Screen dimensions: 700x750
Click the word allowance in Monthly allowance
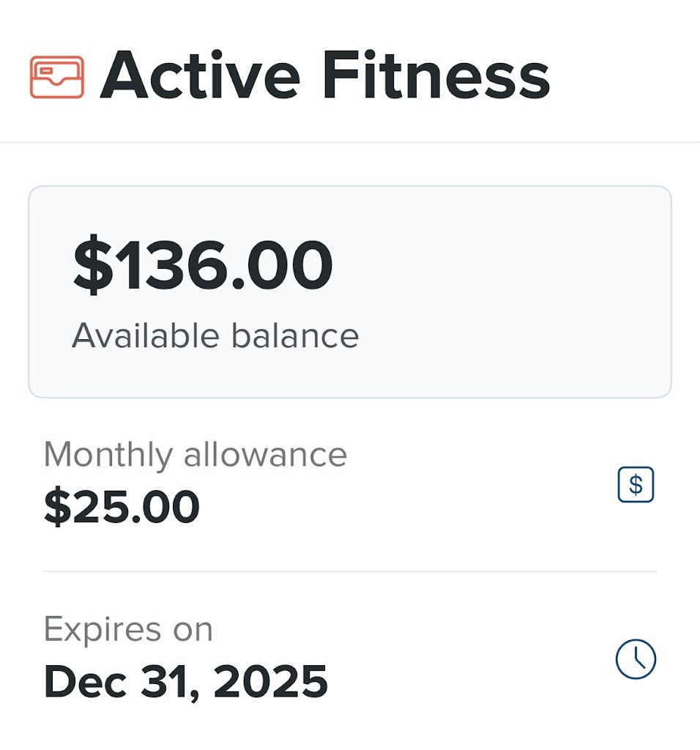265,454
